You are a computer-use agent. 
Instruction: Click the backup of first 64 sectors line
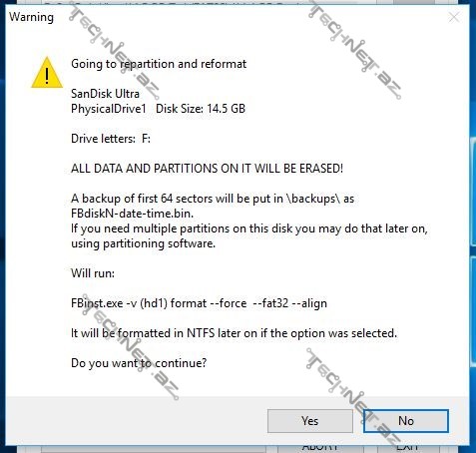point(213,199)
